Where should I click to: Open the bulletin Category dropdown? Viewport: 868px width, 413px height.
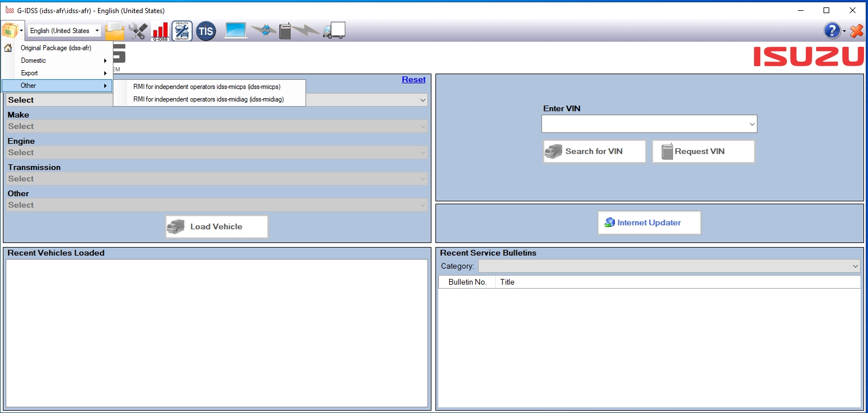pyautogui.click(x=669, y=266)
